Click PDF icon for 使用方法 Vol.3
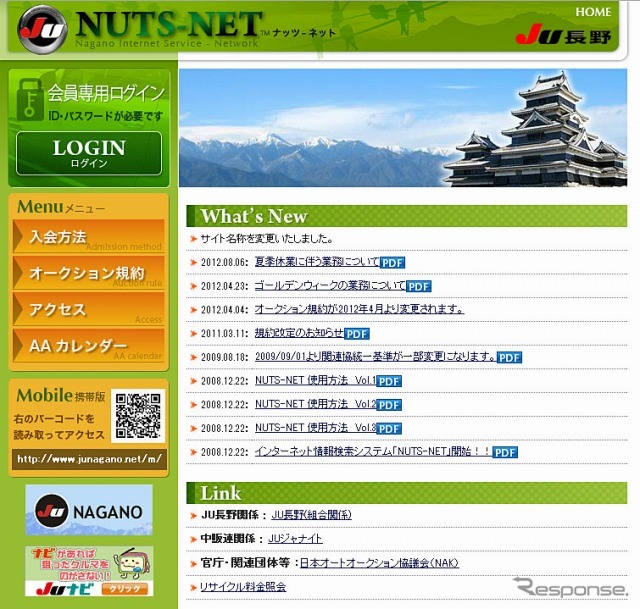Screen dimensions: 640x609 point(389,429)
